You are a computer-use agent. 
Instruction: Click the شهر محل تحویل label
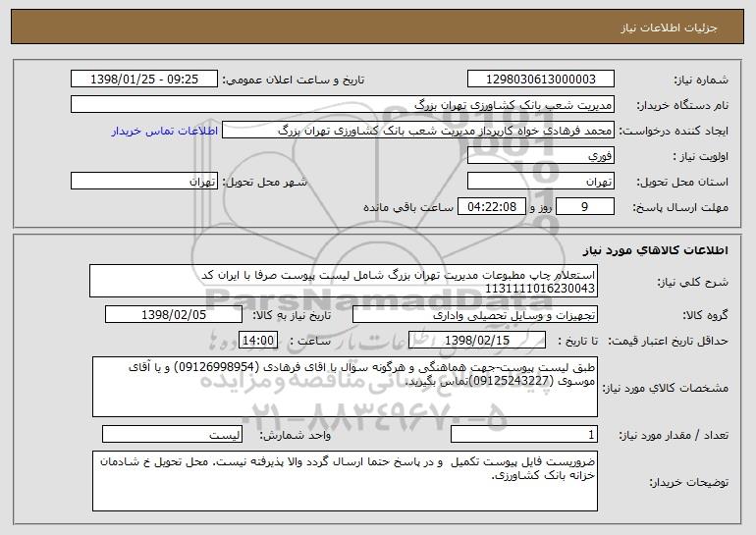[x=264, y=182]
